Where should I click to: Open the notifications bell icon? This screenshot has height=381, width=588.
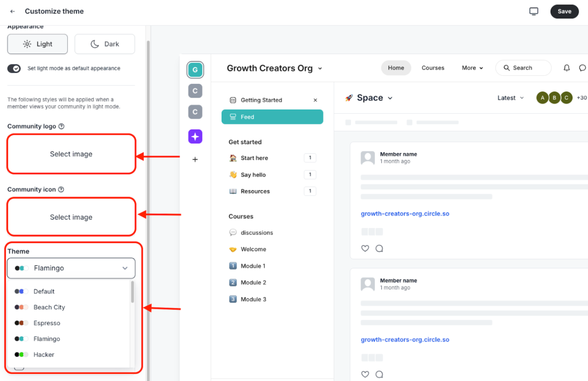[x=567, y=68]
